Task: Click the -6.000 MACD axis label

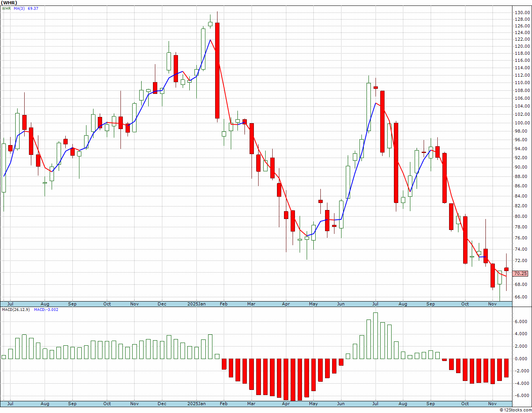Action: pos(521,395)
